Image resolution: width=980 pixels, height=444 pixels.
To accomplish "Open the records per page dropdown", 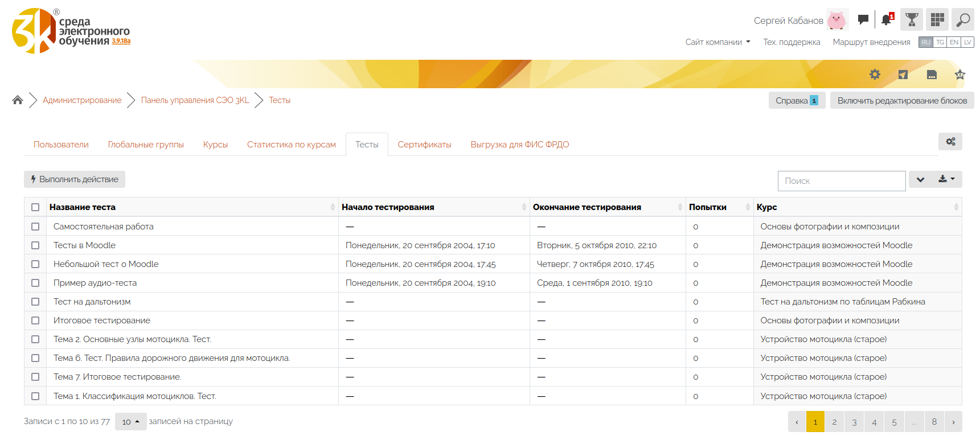I will pyautogui.click(x=130, y=422).
